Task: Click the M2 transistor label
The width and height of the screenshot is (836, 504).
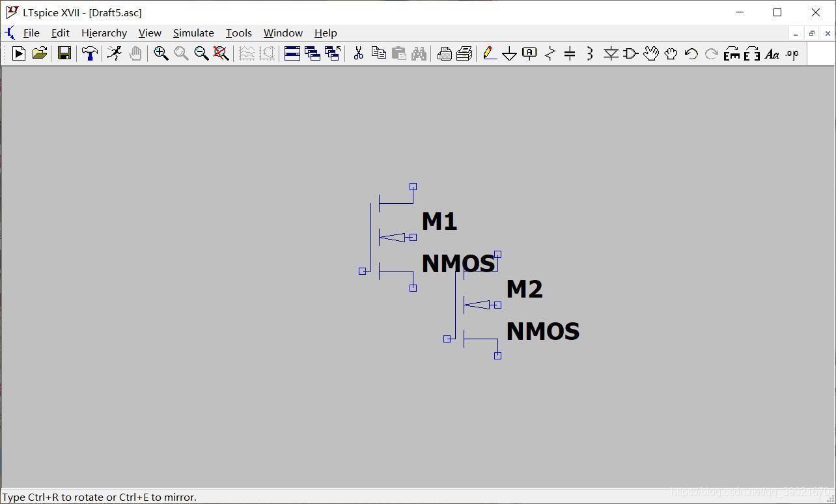Action: [524, 289]
